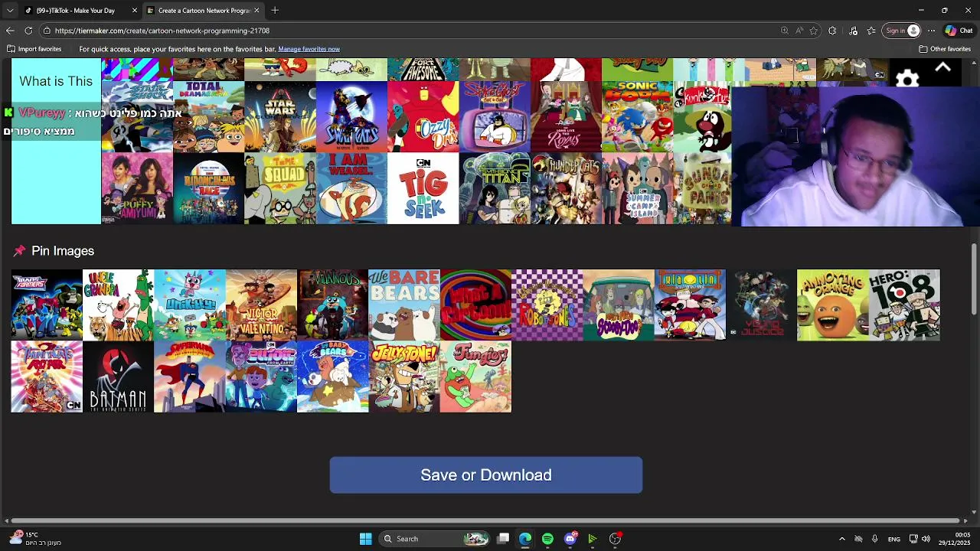Open Task View in the taskbar
The width and height of the screenshot is (980, 551).
(x=503, y=539)
